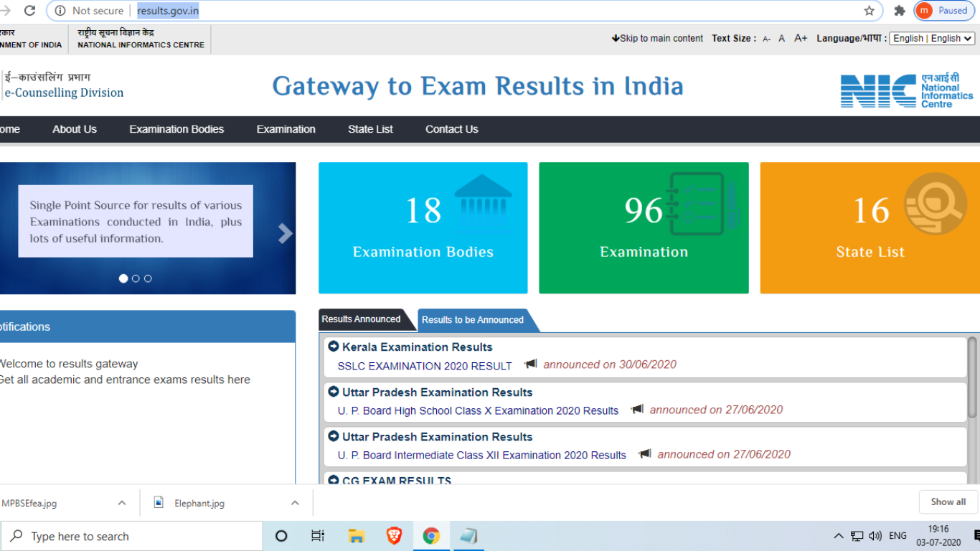Select the second carousel indicator dot
Image resolution: width=980 pixels, height=551 pixels.
tap(136, 278)
